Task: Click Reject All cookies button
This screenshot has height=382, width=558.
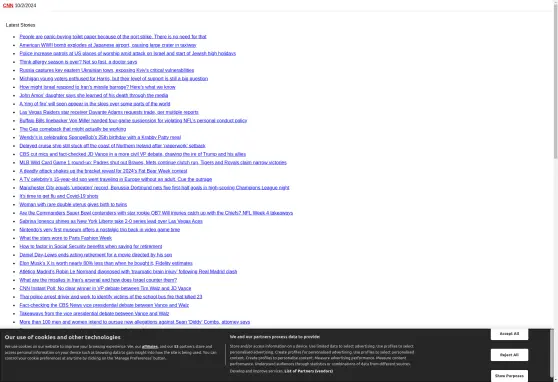Action: (x=509, y=355)
